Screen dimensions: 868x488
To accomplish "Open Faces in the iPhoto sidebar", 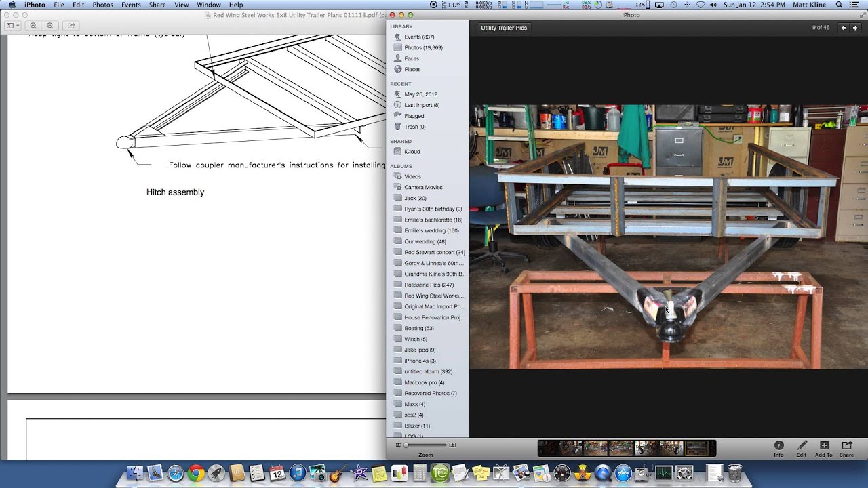I will (412, 58).
